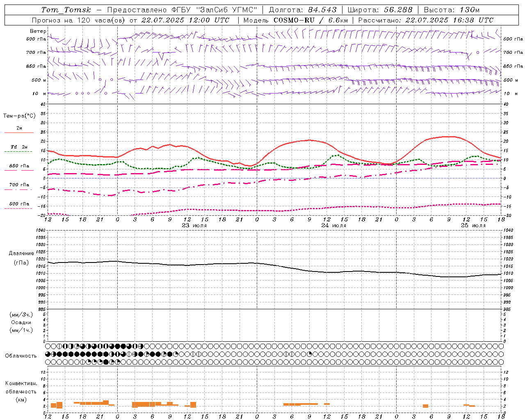The image size is (525, 420).
Task: Click the (мм/1ч.) precipitation unit label
Action: click(21, 330)
